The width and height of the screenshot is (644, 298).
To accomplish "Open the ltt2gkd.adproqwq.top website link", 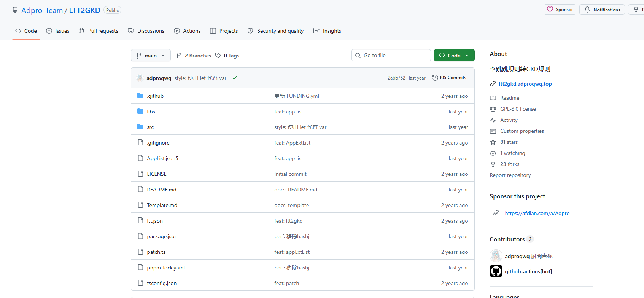I will click(x=525, y=84).
